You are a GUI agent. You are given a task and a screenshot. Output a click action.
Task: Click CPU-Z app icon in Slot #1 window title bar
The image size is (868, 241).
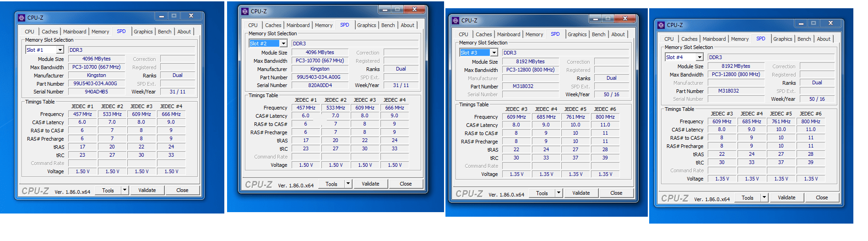tap(22, 18)
